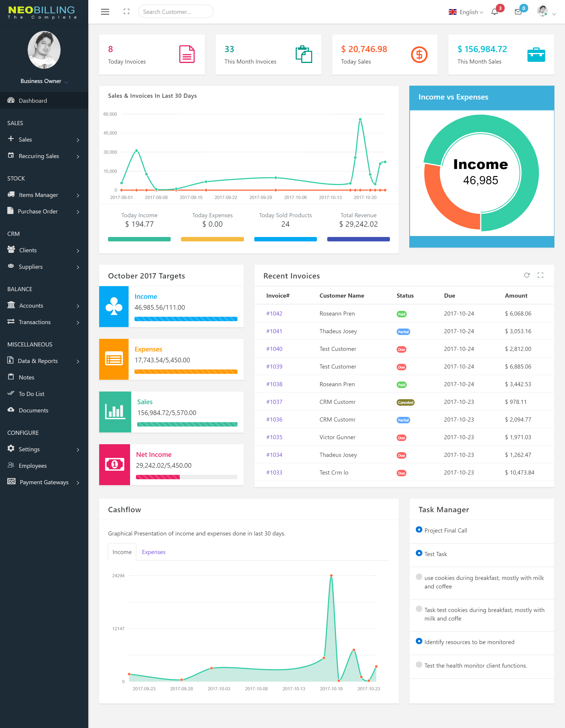565x728 pixels.
Task: Toggle the Project Final Call task
Action: (419, 530)
